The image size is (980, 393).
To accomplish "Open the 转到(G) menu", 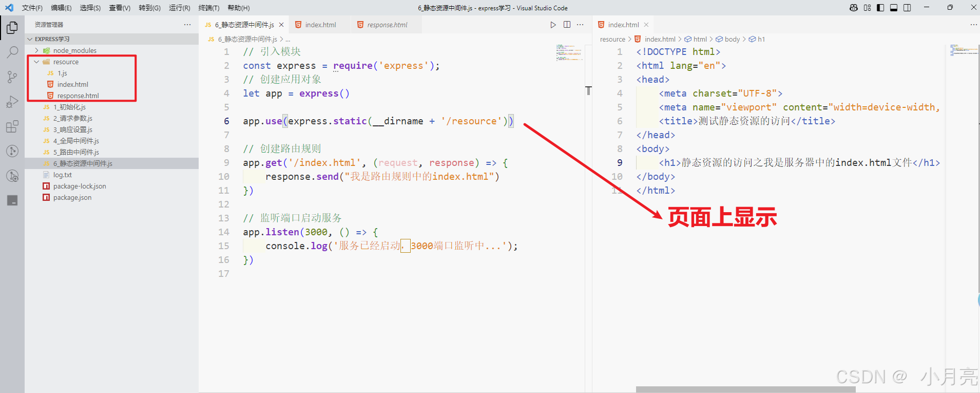I will tap(149, 8).
